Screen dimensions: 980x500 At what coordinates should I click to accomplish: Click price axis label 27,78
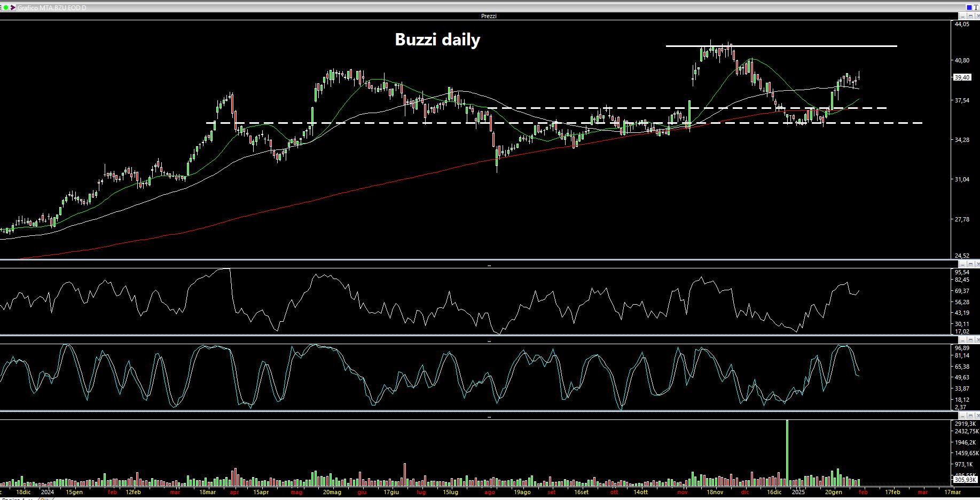962,219
